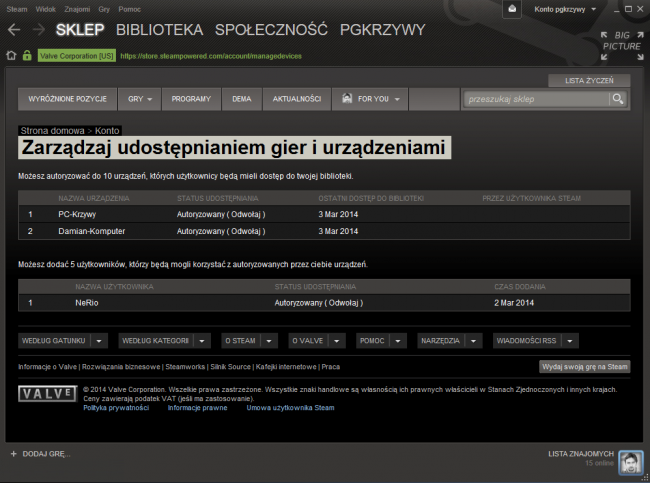Expand the WEDŁUG KATEGORII dropdown arrow
650x483 pixels.
tap(202, 341)
